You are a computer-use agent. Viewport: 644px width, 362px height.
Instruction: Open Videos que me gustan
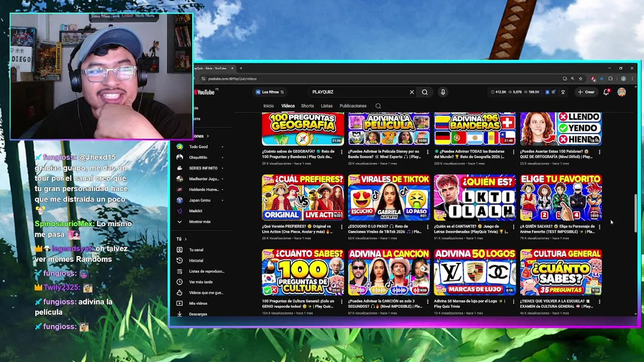[x=200, y=293]
